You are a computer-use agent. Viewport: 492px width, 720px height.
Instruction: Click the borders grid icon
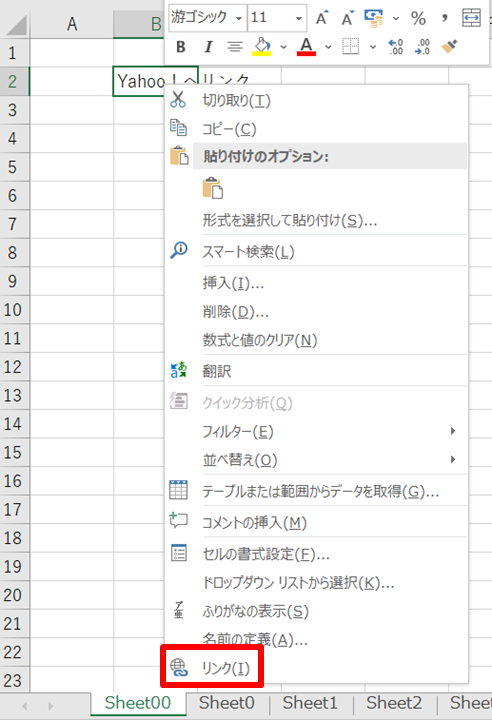(x=351, y=46)
